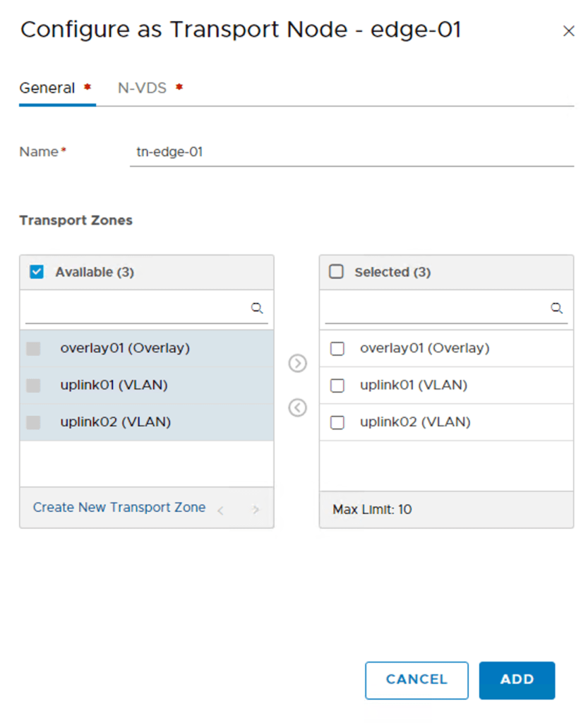The height and width of the screenshot is (723, 588).
Task: Close the Configure as Transport Node dialog
Action: (568, 32)
